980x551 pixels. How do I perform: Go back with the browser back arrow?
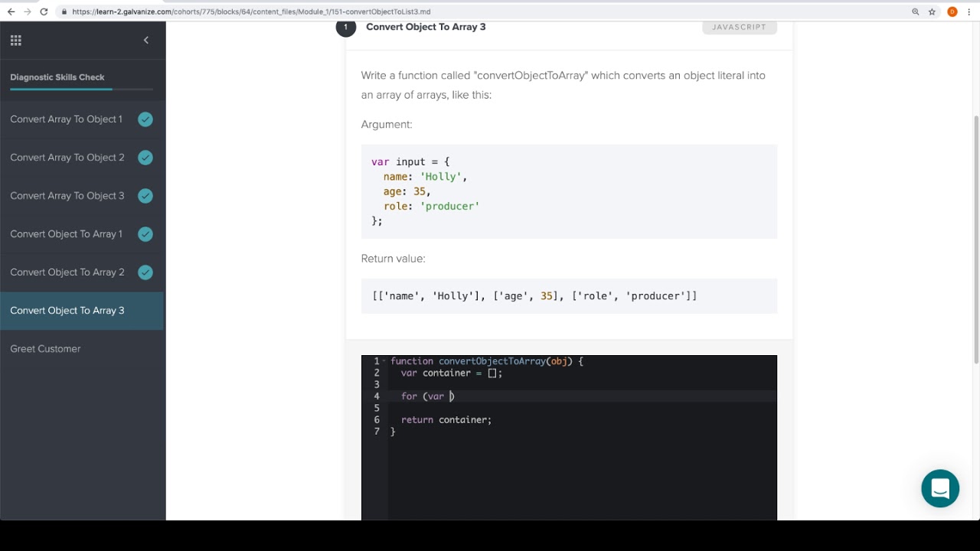pos(11,11)
